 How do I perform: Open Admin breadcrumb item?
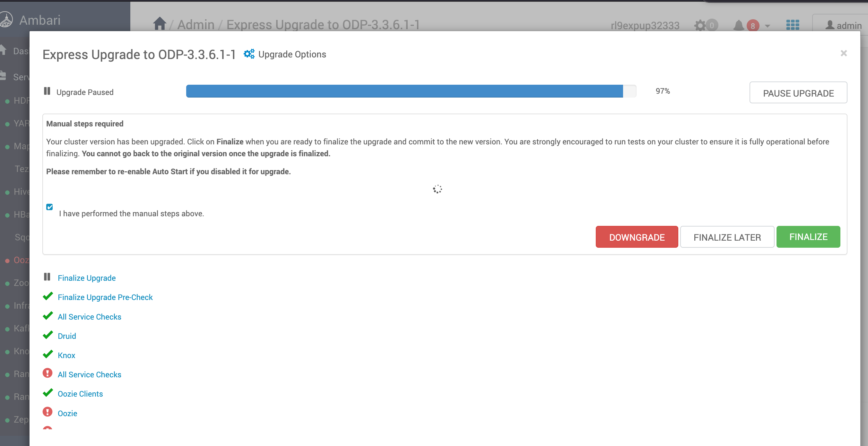point(195,25)
